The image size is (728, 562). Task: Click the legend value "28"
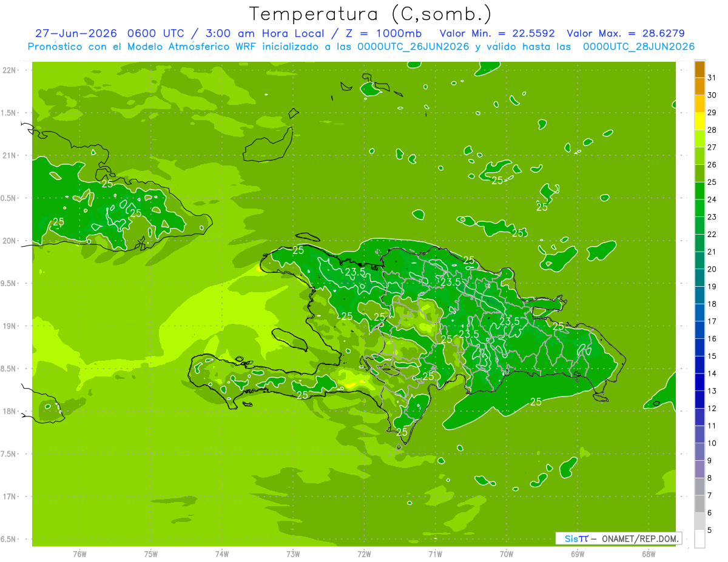712,130
